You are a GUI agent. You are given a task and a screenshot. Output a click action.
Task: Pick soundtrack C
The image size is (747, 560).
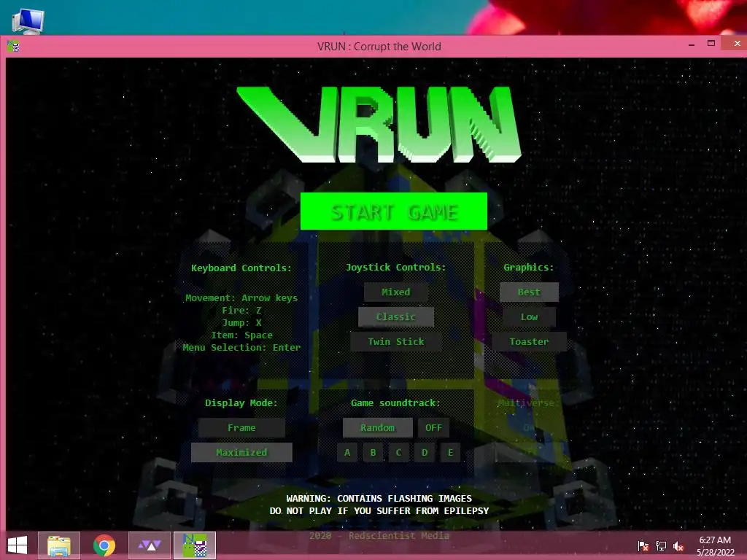coord(399,452)
